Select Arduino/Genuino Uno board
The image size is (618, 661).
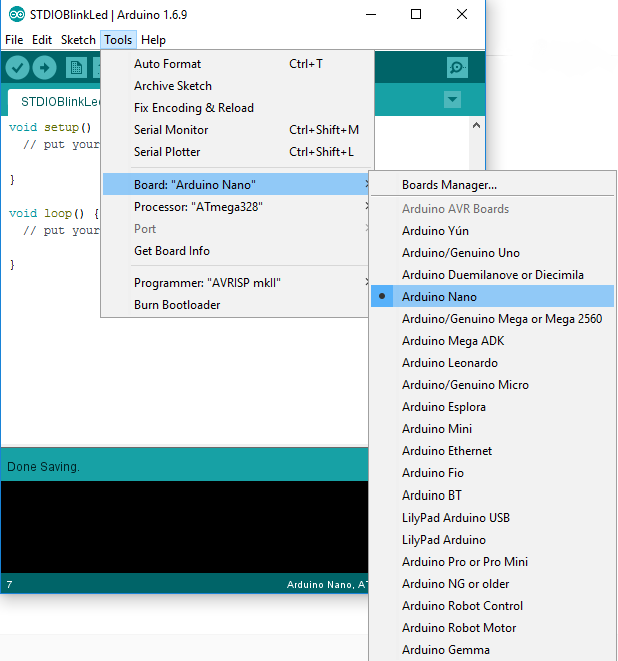pyautogui.click(x=492, y=253)
